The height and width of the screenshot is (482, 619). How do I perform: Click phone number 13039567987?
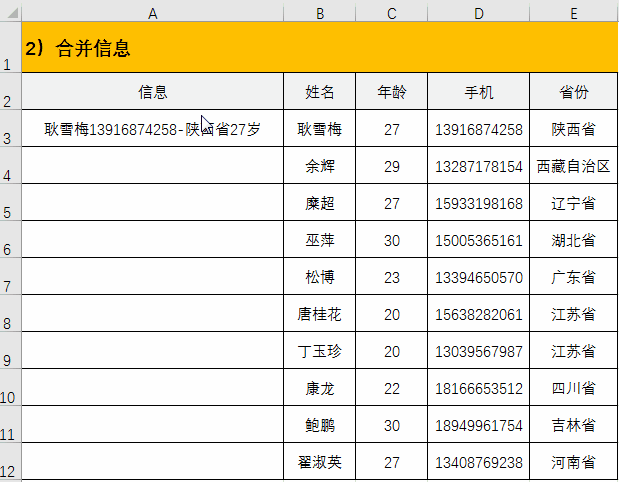(x=478, y=351)
